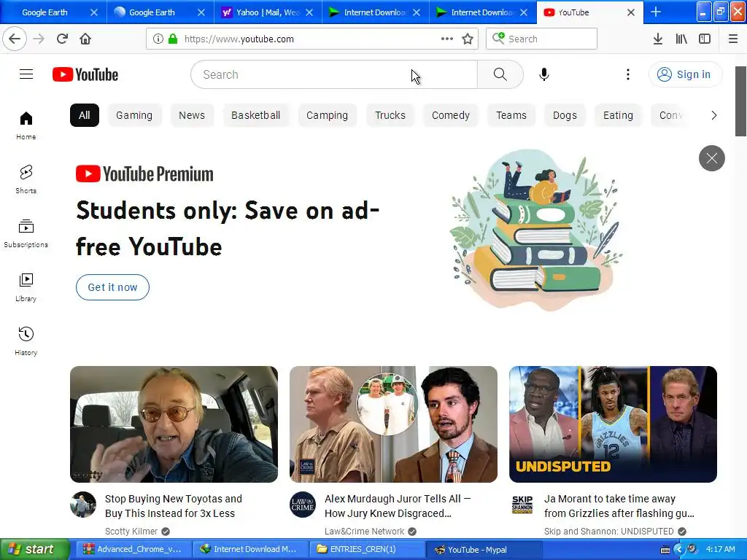747x560 pixels.
Task: Open the YouTube hamburger guide menu
Action: click(26, 74)
